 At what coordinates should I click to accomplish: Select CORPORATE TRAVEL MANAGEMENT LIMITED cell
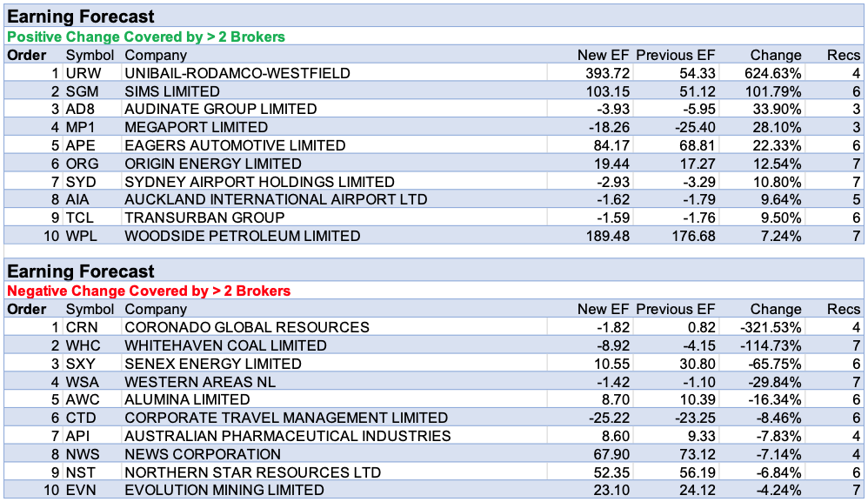click(286, 418)
